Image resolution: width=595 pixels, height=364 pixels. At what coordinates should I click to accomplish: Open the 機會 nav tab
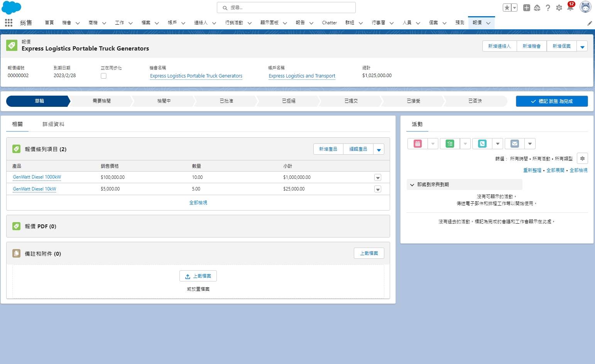click(67, 23)
